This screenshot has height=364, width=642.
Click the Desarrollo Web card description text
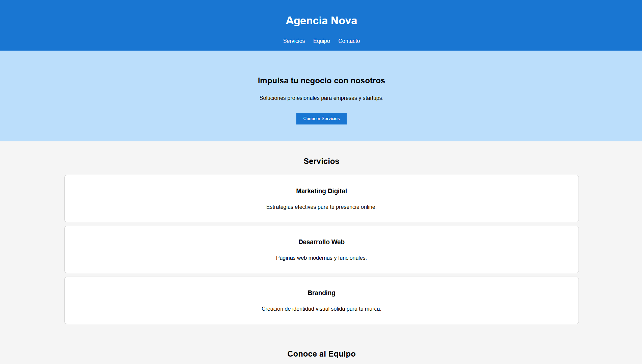(x=321, y=258)
